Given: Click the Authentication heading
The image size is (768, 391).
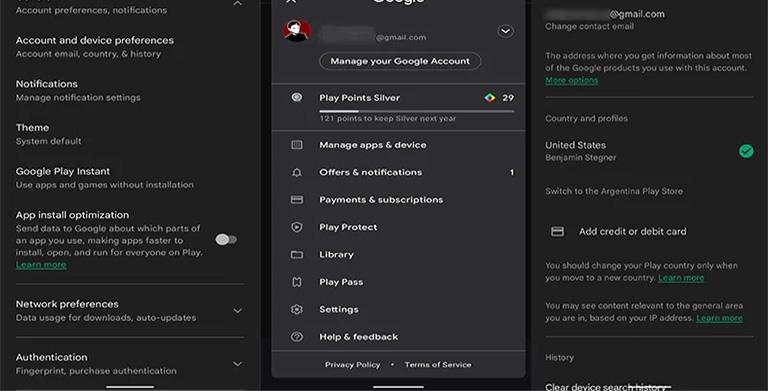Looking at the screenshot, I should tap(51, 357).
